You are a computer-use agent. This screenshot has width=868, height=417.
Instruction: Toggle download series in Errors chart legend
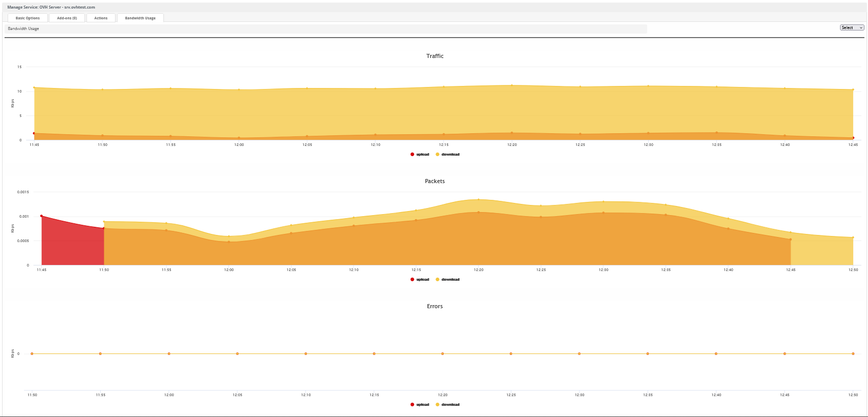click(x=448, y=404)
